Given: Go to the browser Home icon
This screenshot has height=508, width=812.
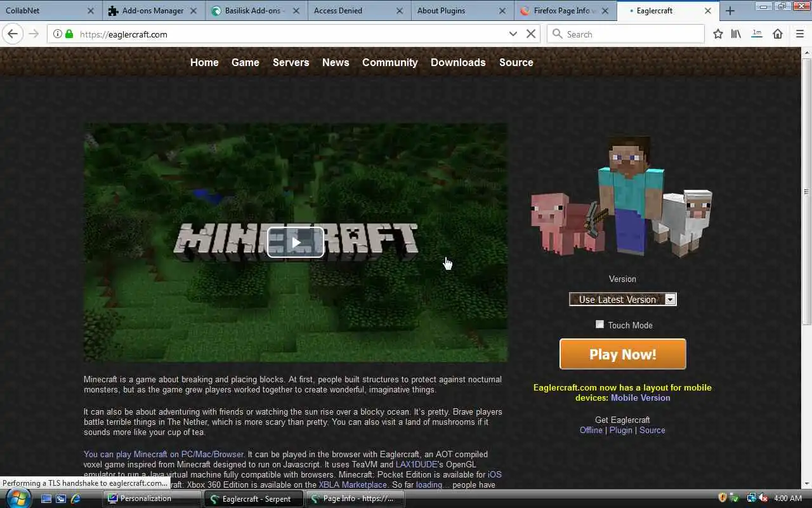Looking at the screenshot, I should coord(778,34).
